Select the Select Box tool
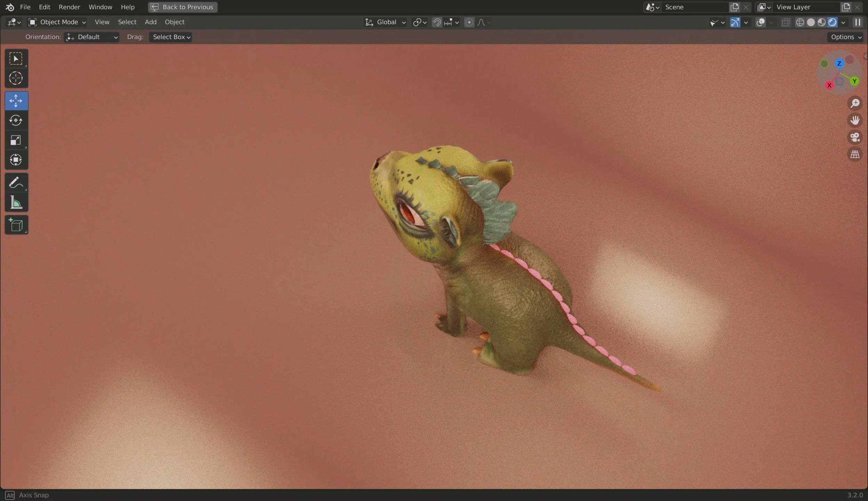Viewport: 868px width, 501px height. pos(16,58)
